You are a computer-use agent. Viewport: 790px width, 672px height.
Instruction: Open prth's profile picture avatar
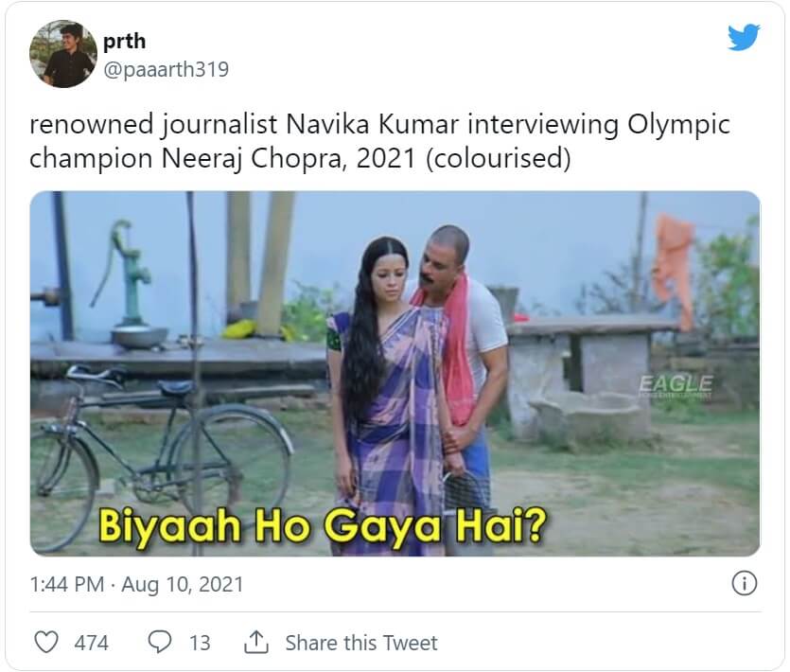click(62, 56)
